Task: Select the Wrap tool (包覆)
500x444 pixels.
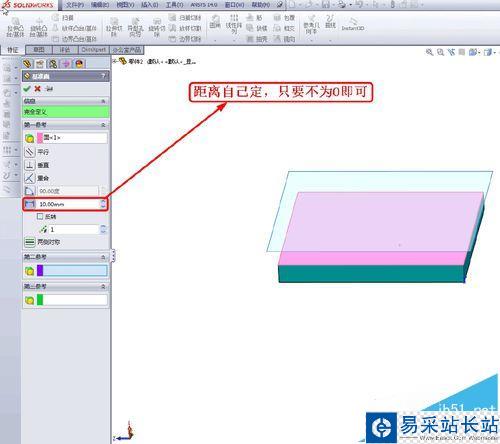Action: [x=284, y=18]
